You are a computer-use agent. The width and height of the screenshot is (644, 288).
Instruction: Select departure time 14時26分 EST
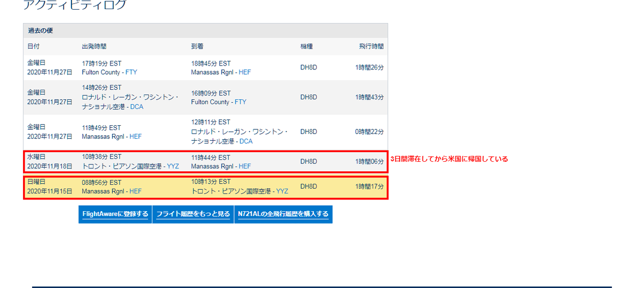click(101, 88)
